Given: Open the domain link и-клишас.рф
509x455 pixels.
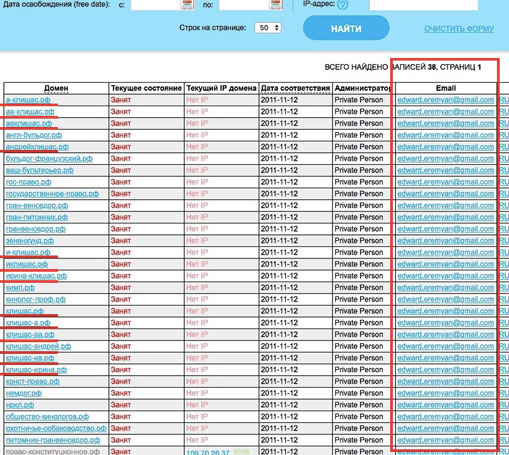Looking at the screenshot, I should 28,252.
